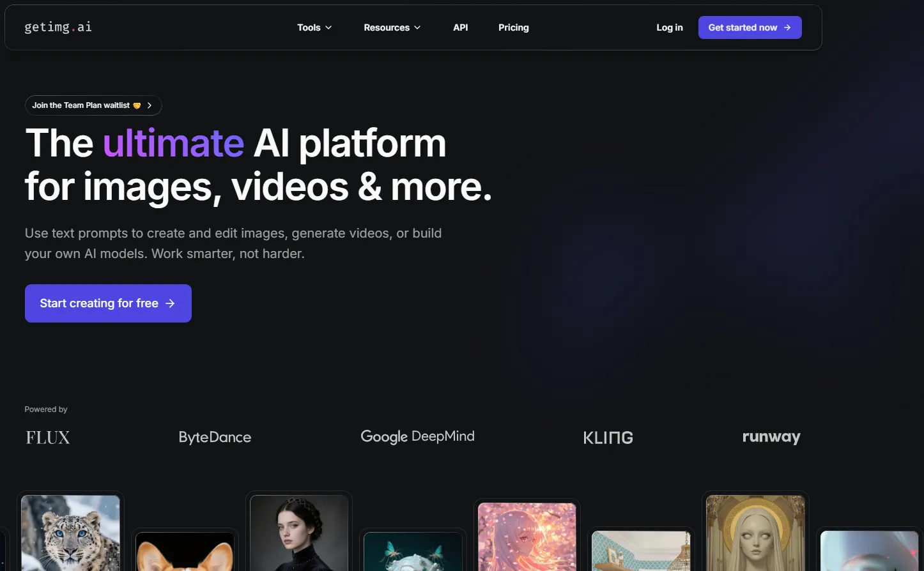Screen dimensions: 924x571
Task: Go to the Pricing page
Action: (x=513, y=27)
